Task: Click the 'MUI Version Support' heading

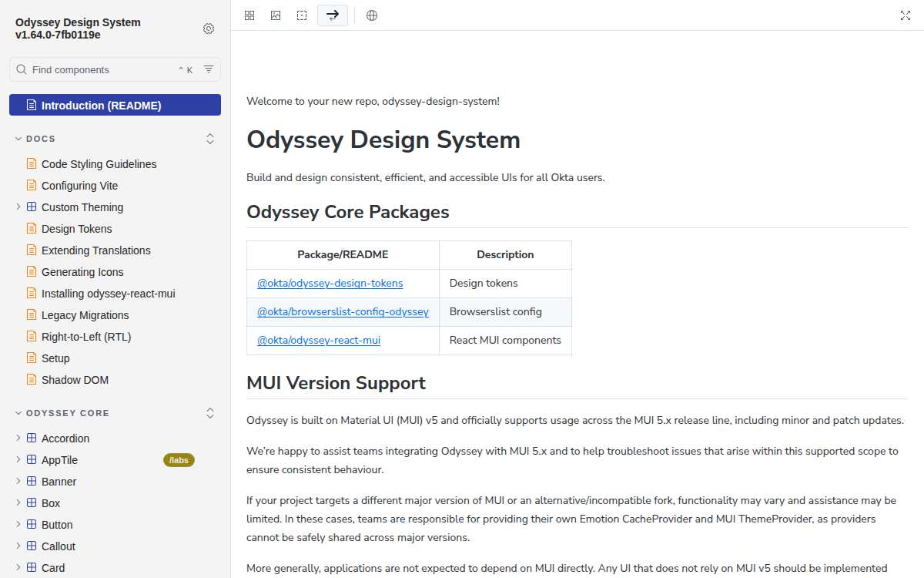Action: click(x=336, y=383)
